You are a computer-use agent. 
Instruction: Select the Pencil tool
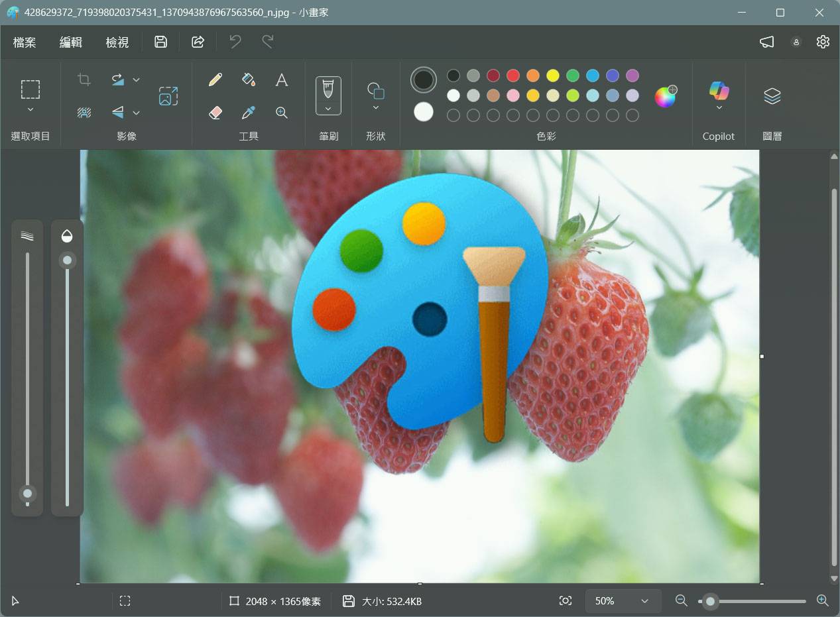click(215, 79)
